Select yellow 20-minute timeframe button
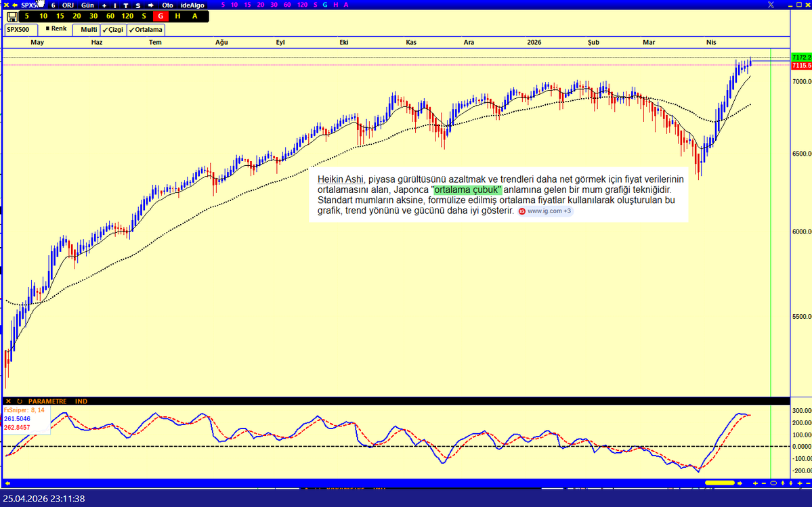 coord(77,16)
